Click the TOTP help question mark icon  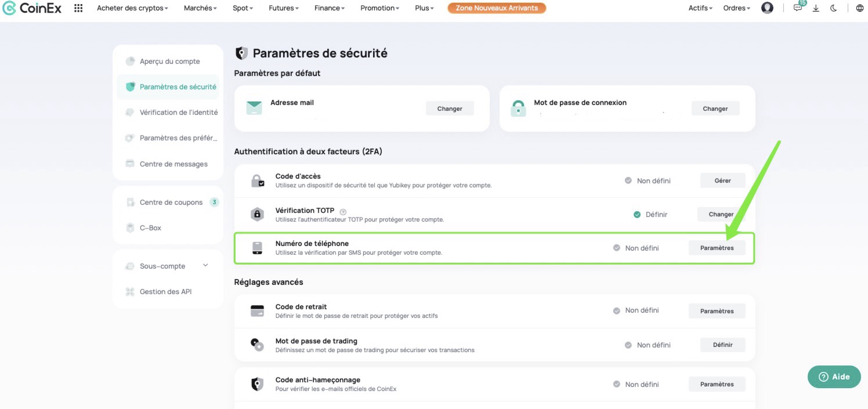[x=343, y=211]
